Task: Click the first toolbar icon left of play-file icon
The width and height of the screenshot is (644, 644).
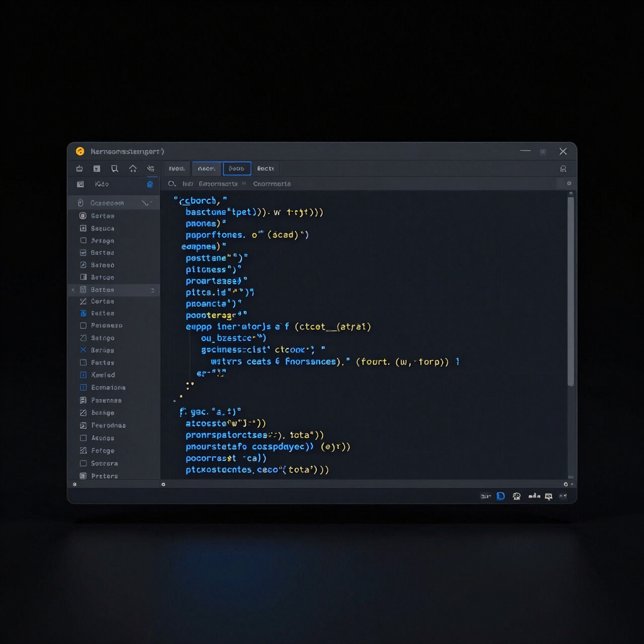Action: pos(80,169)
